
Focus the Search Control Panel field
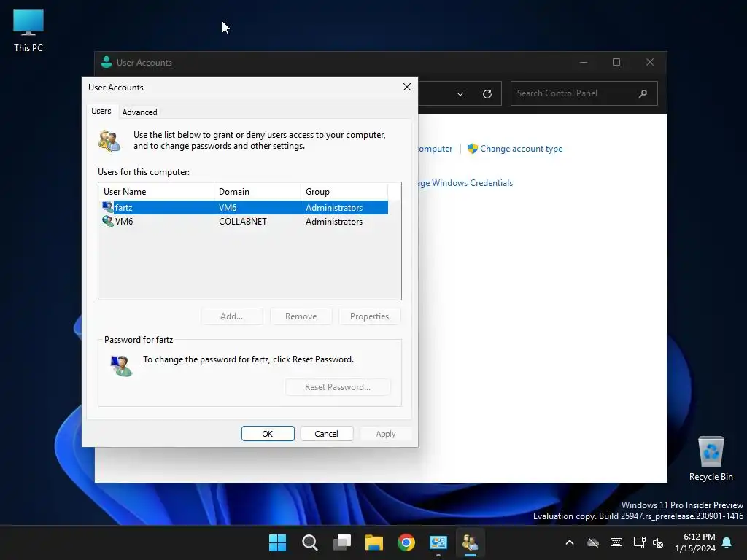(584, 93)
